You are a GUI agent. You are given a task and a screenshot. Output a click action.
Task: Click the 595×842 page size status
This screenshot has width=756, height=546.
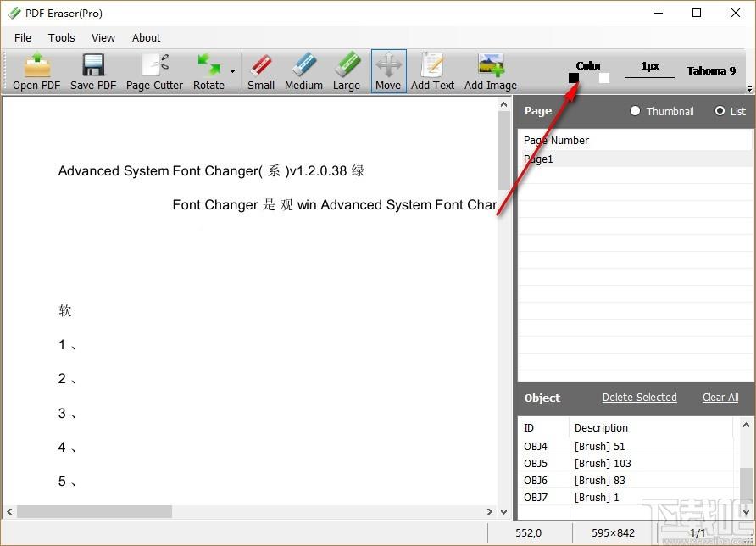613,532
